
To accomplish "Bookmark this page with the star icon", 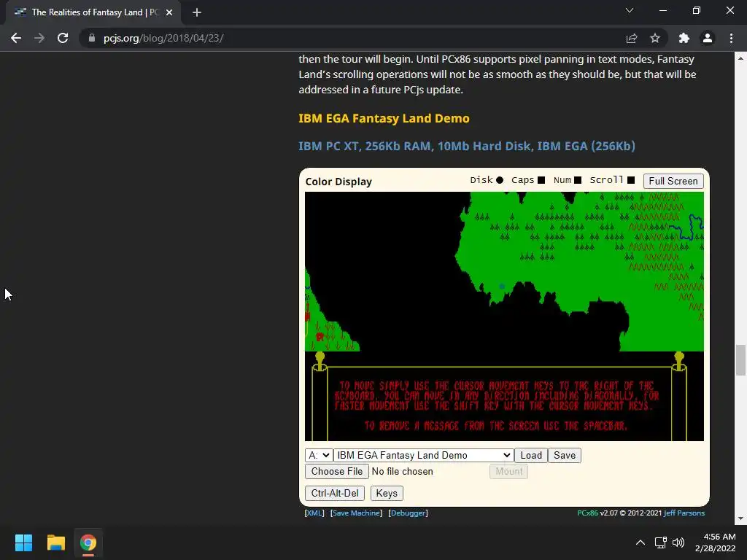I will (x=655, y=38).
